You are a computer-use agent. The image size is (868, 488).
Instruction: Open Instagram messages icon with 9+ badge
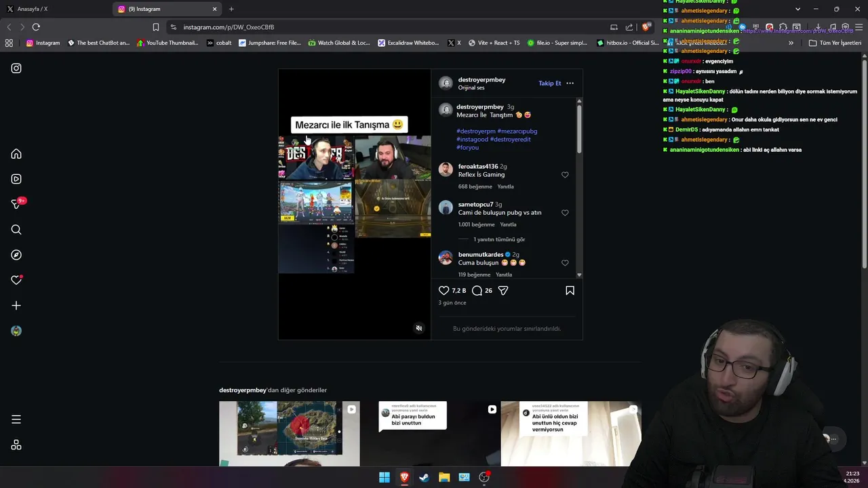(16, 204)
